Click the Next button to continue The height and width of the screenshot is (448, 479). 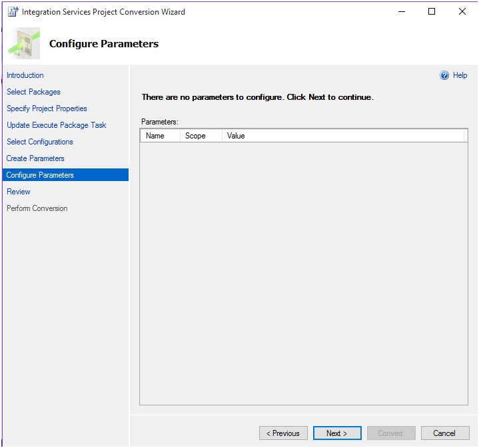337,433
